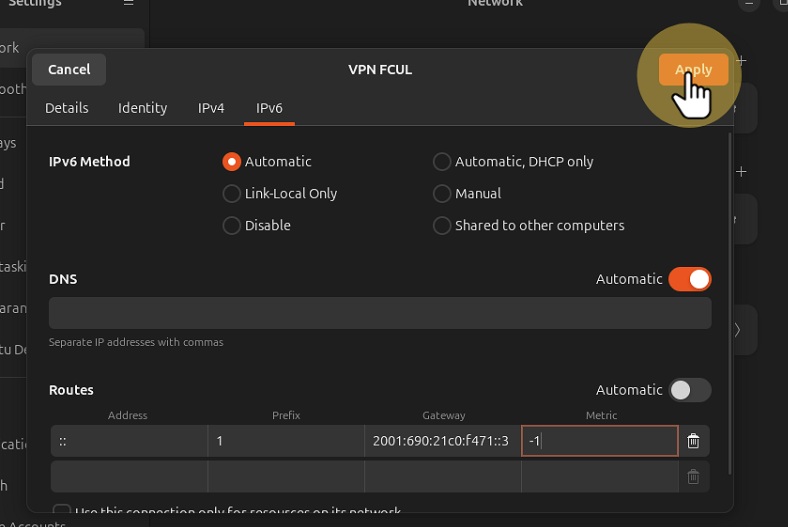The width and height of the screenshot is (788, 532).
Task: Click the DNS addresses input field
Action: 380,313
